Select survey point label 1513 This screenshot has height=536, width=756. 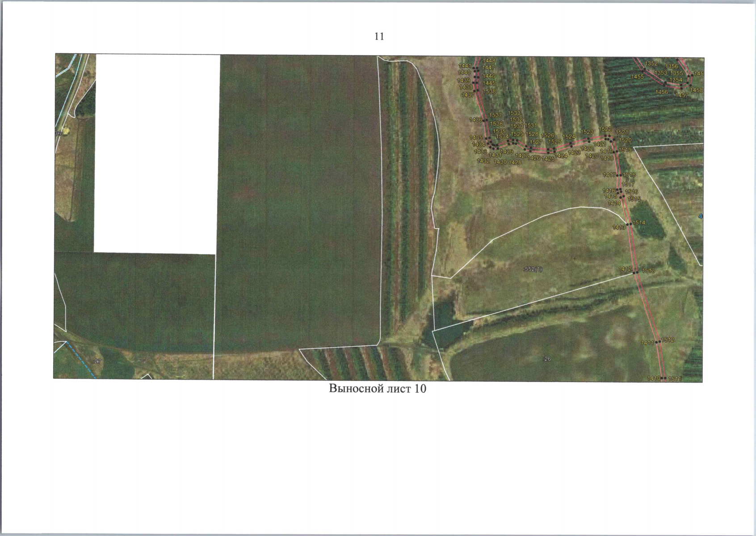(x=648, y=271)
